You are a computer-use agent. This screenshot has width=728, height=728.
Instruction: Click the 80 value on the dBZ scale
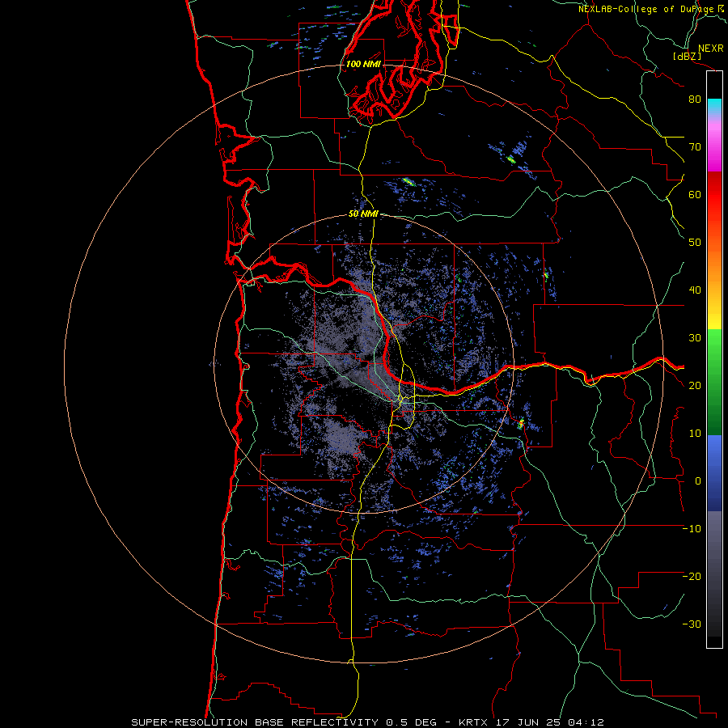tap(695, 99)
